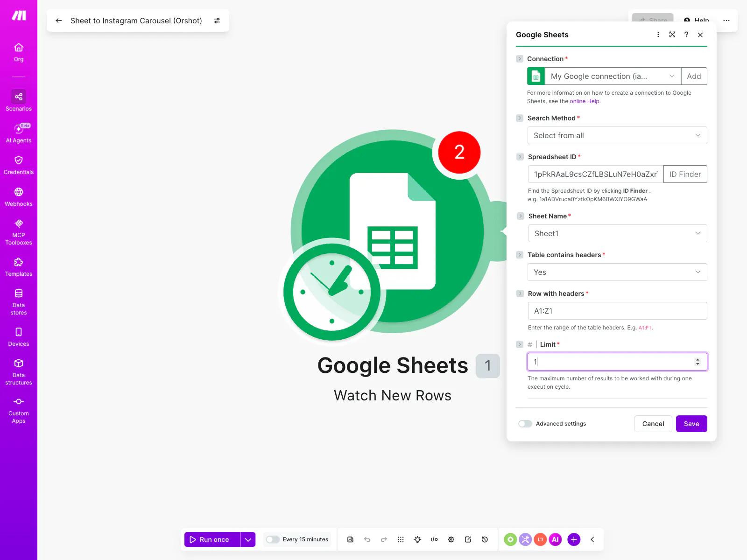Open the Credentials section
This screenshot has height=560, width=747.
coord(19,165)
